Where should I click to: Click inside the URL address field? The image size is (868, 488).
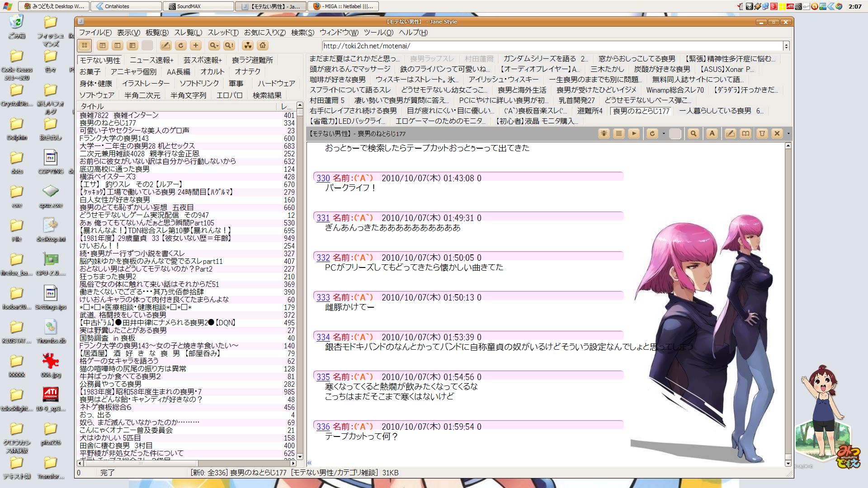(x=552, y=46)
